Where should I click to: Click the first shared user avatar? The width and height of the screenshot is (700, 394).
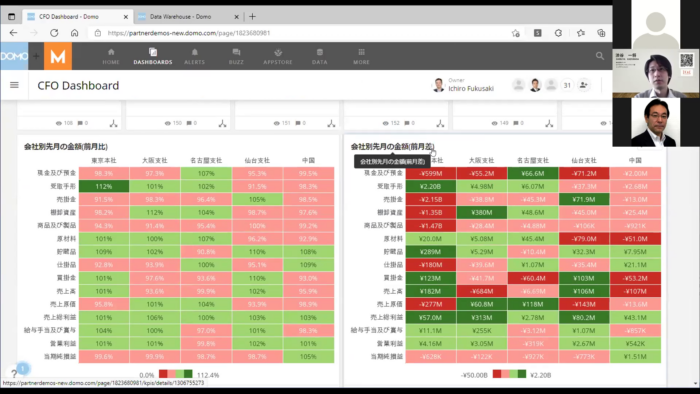518,85
